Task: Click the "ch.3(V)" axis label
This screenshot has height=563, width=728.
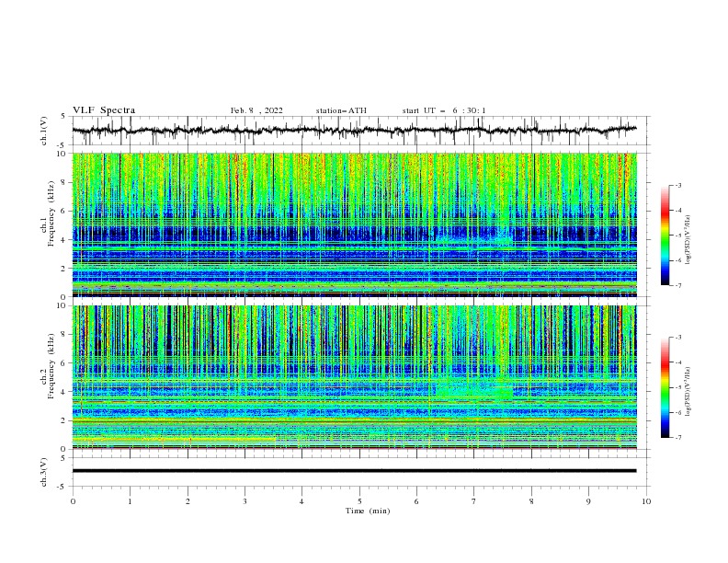Action: point(44,472)
